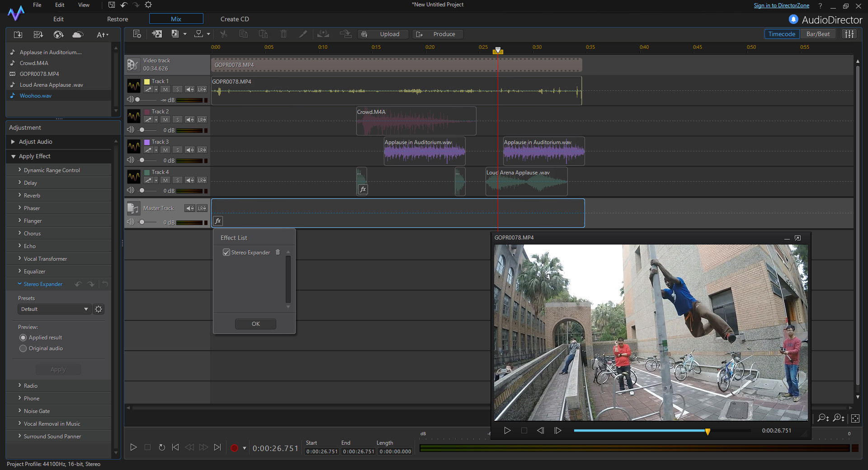Collapse the Apply Effect section
Image resolution: width=868 pixels, height=470 pixels.
[13, 156]
